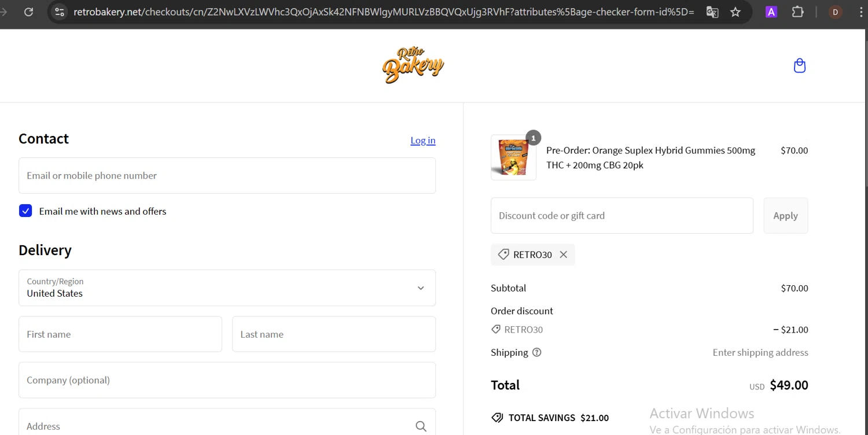Screen dimensions: 868x435
Task: Click the shipping help question mark icon
Action: [x=537, y=352]
